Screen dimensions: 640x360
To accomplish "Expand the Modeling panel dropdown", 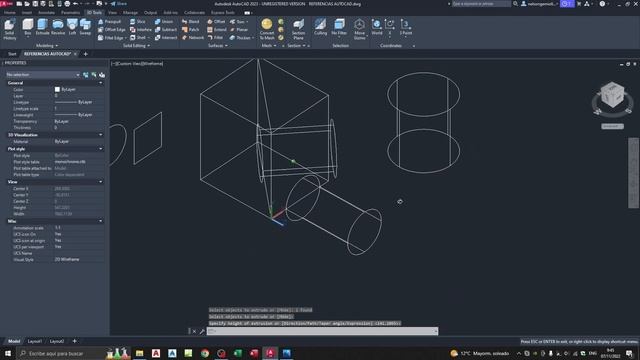I will [47, 46].
